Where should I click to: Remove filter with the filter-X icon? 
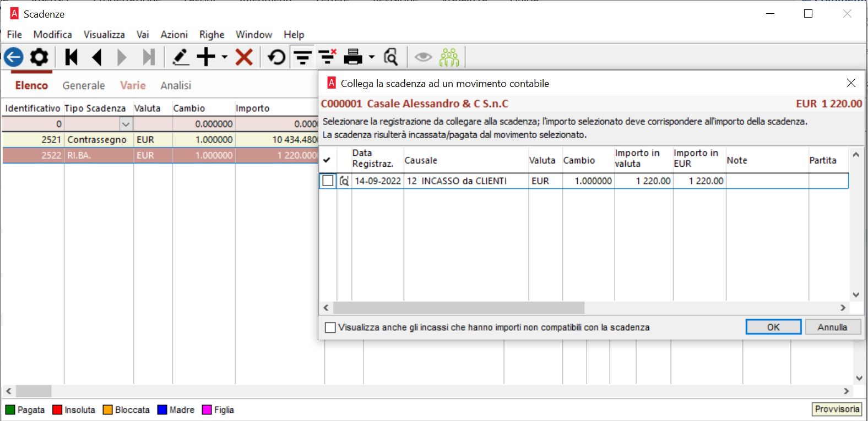coord(328,57)
